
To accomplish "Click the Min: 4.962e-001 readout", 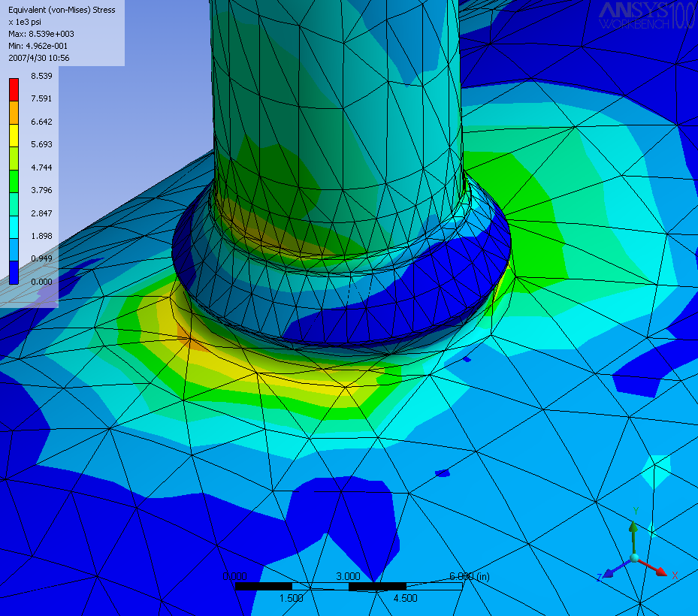I will 38,46.
